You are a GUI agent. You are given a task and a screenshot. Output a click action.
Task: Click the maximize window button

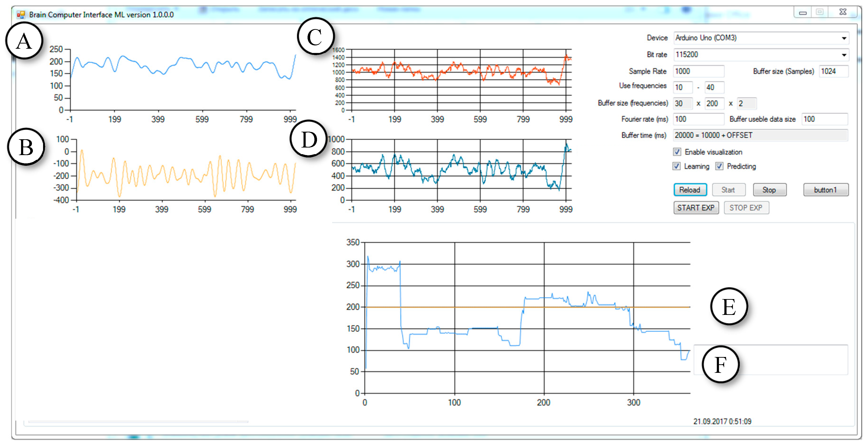click(820, 12)
